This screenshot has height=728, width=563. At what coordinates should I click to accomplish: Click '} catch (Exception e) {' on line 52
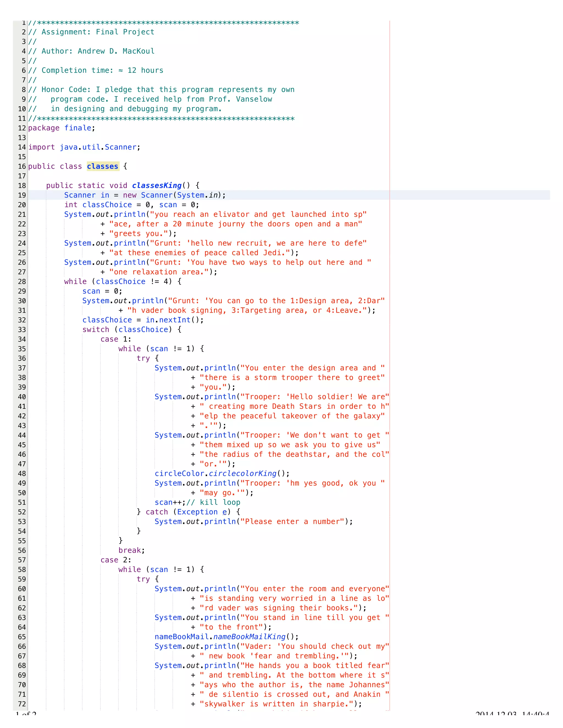tap(188, 512)
